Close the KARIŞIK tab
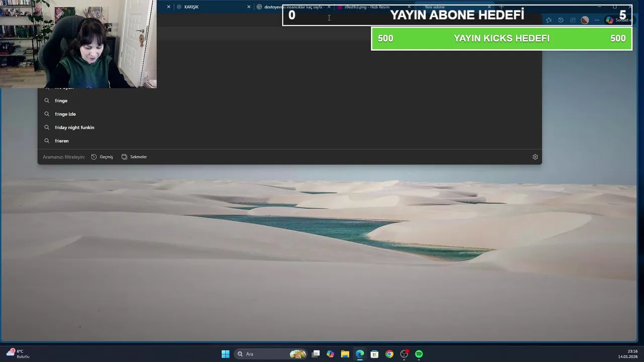 [249, 7]
